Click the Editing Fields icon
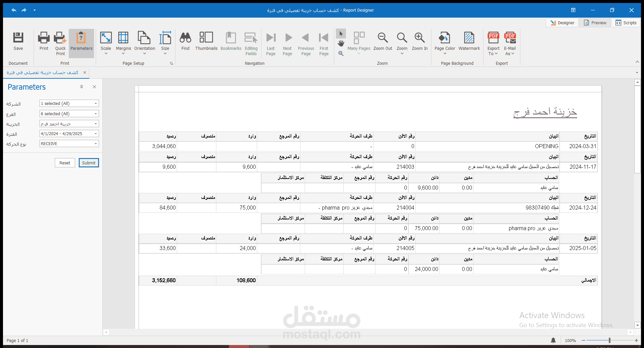 click(x=251, y=43)
